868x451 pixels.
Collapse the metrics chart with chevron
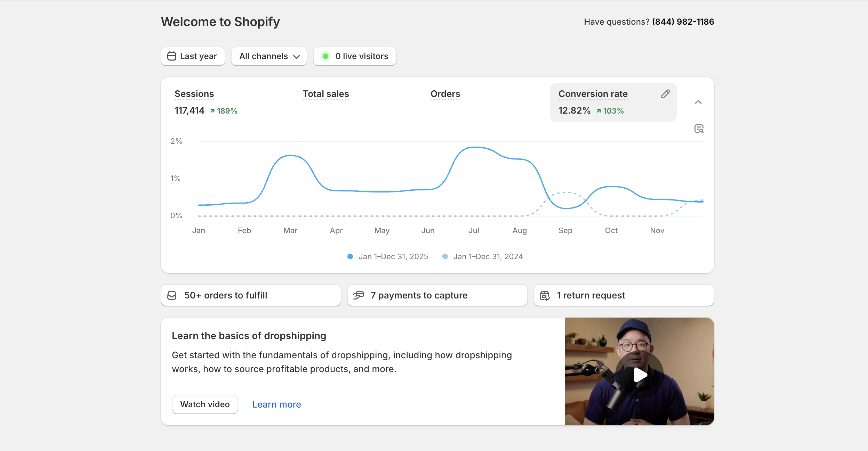(x=698, y=102)
